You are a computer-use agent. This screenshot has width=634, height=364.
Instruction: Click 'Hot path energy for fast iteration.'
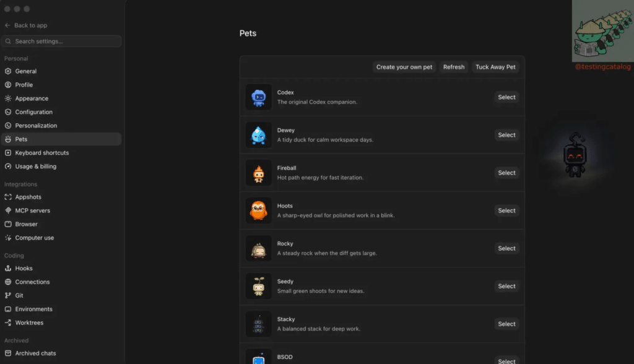tap(320, 178)
